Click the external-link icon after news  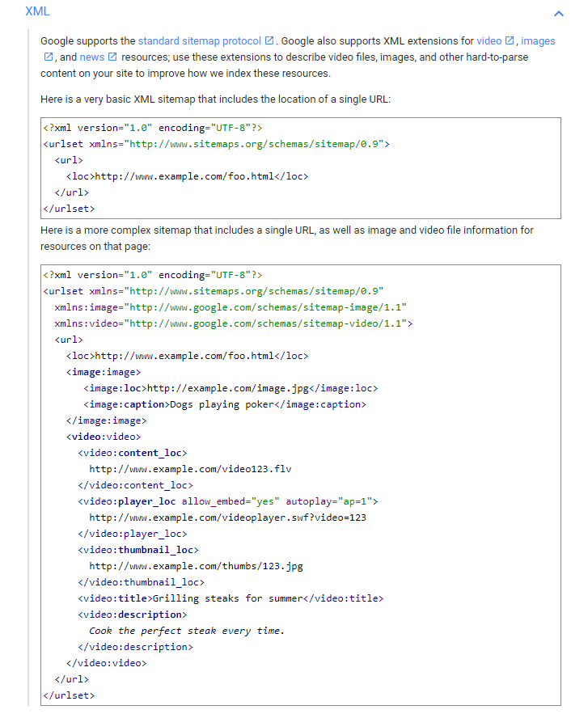click(x=112, y=57)
